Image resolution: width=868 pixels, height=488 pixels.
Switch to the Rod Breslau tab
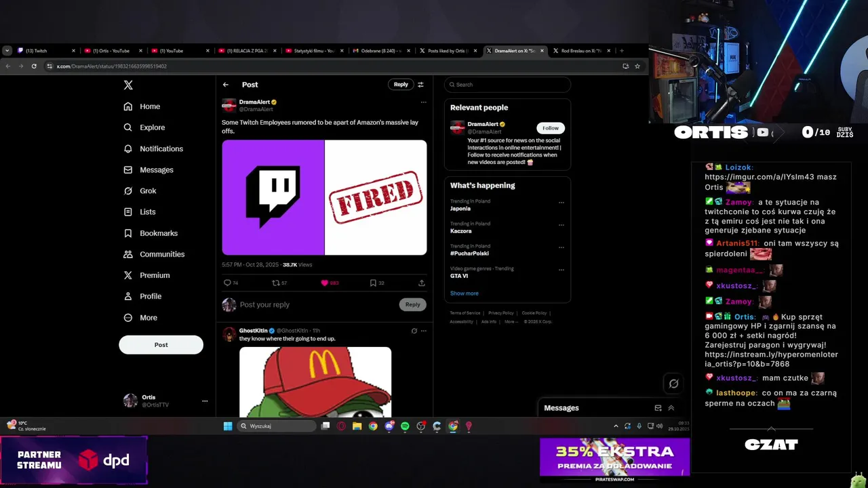click(581, 51)
